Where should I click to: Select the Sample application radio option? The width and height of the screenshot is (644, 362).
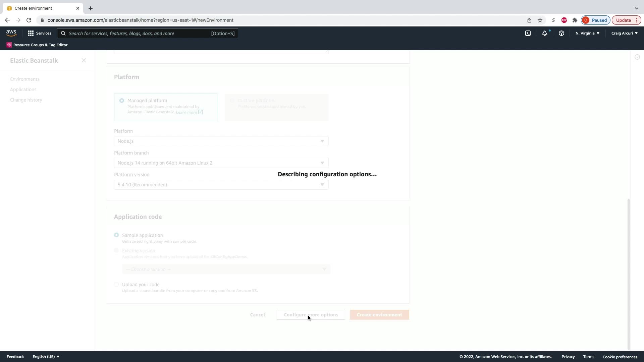[116, 235]
